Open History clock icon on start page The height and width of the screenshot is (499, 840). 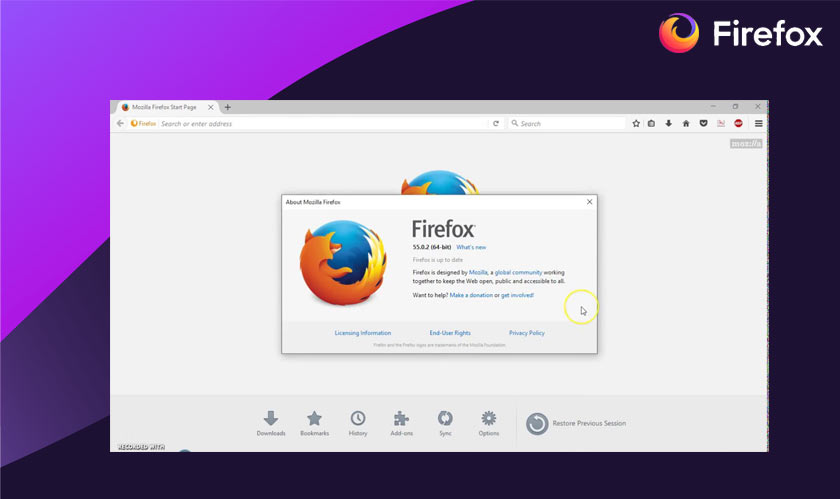pos(358,423)
